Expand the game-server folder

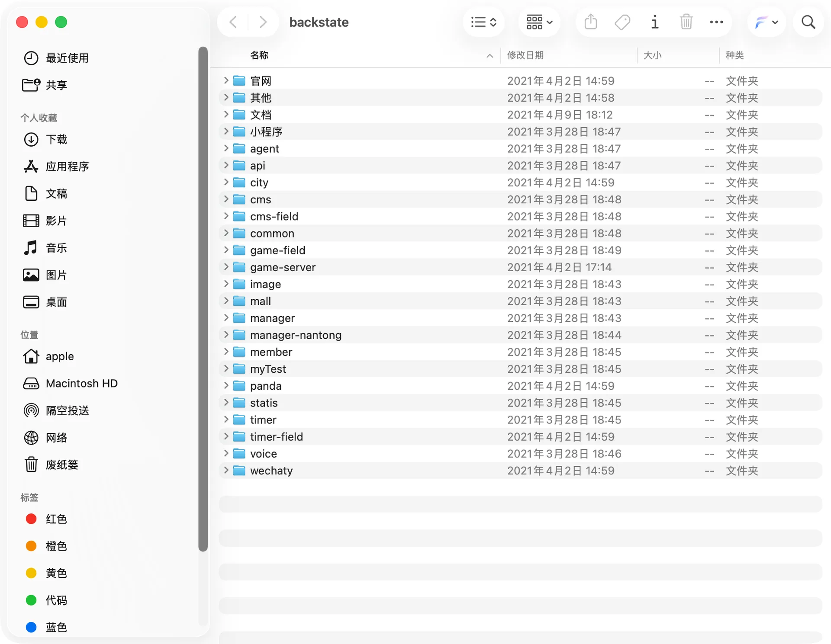click(226, 267)
